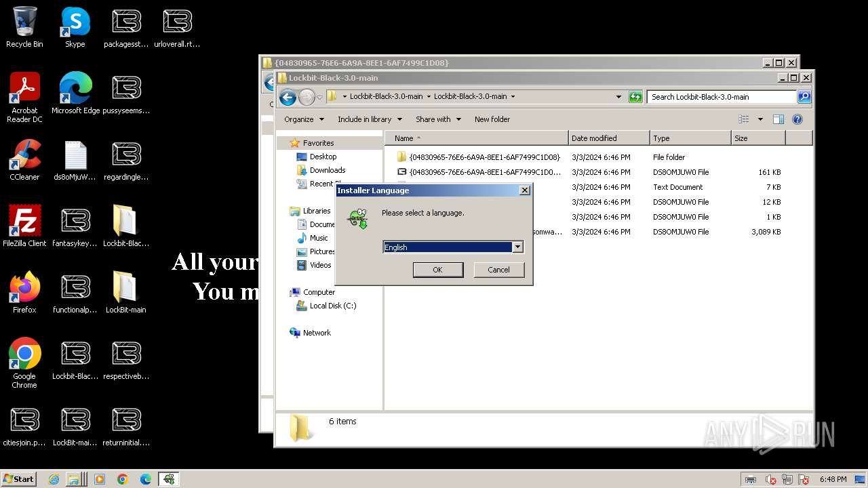The width and height of the screenshot is (868, 488).
Task: Sort by Type column header
Action: [x=690, y=138]
